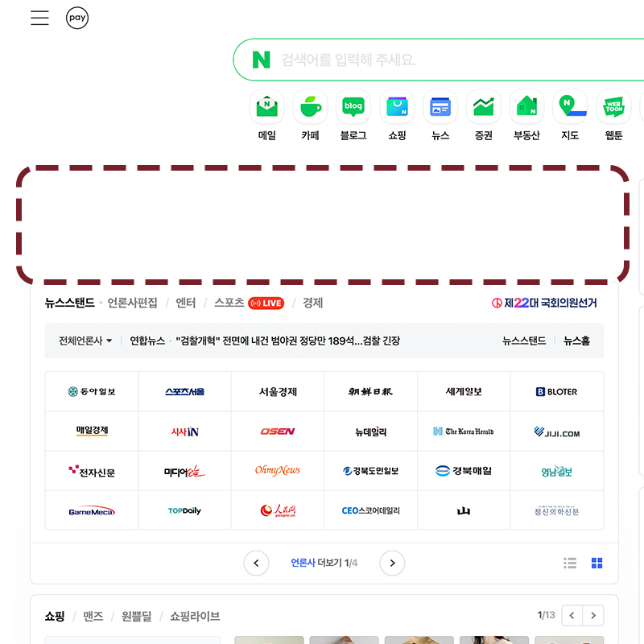This screenshot has width=644, height=644.
Task: Open the OhmyNews publisher logo
Action: coord(278,471)
